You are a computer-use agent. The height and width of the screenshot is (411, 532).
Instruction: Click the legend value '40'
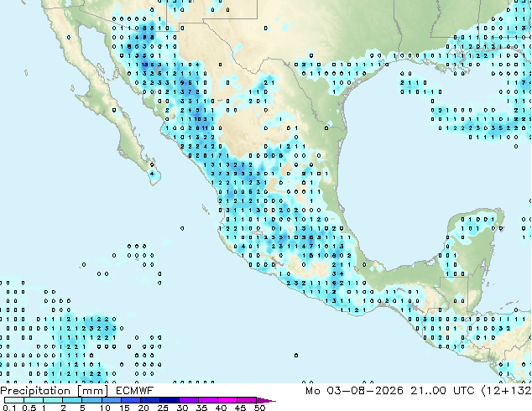click(221, 408)
